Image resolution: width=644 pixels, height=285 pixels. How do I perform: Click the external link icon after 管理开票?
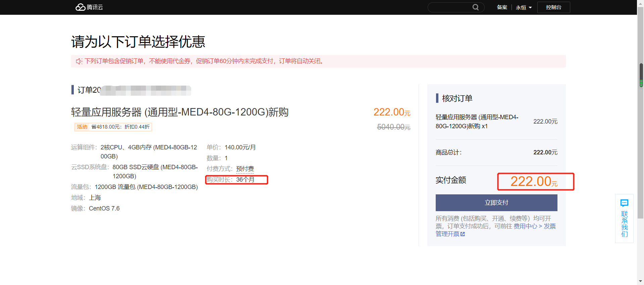point(463,234)
